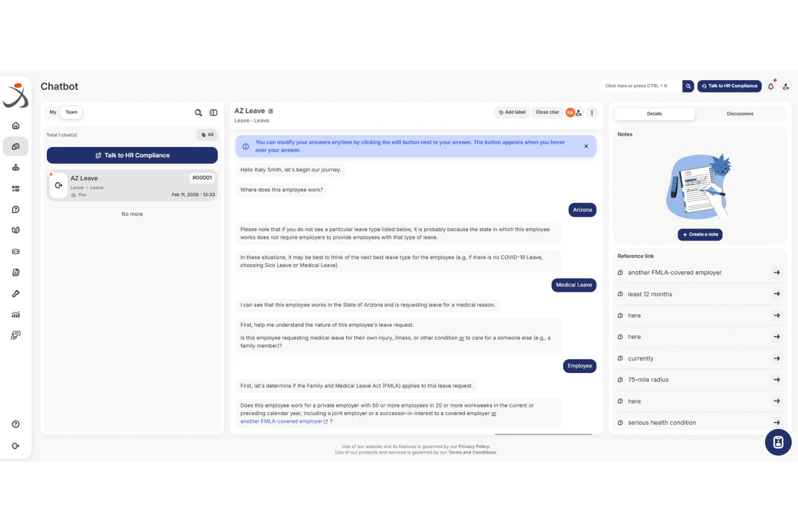Click the Medical Leave answer bubble
Viewport: 798px width, 532px height.
tap(574, 285)
